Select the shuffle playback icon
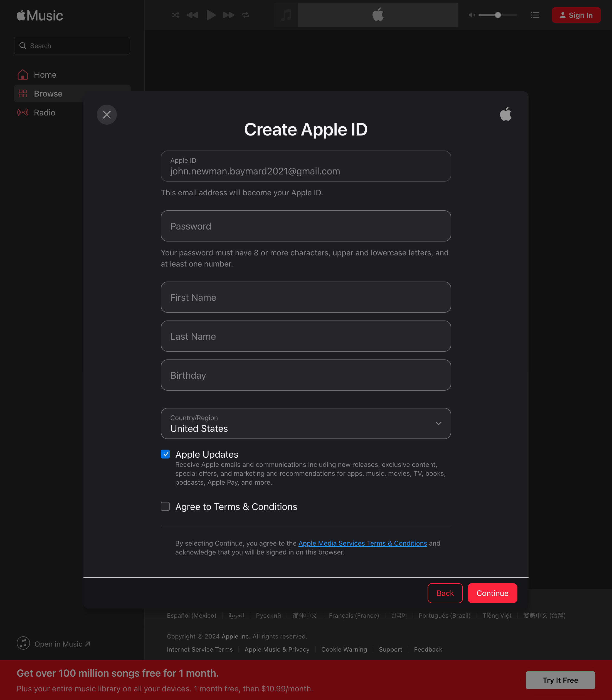Image resolution: width=612 pixels, height=700 pixels. click(175, 15)
